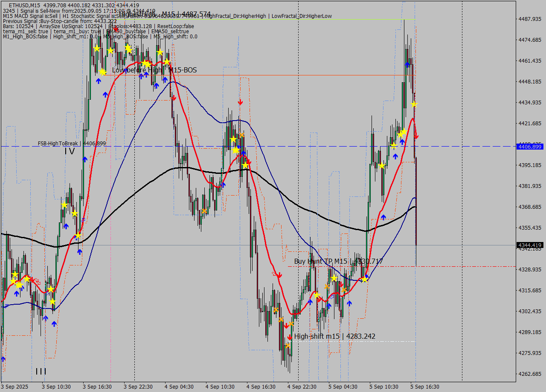Click the blue 4406.899 price tag on axis
The height and width of the screenshot is (392, 546).
(529, 147)
